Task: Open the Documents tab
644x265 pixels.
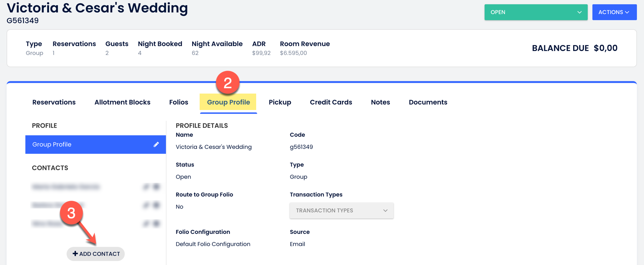Action: click(x=428, y=102)
